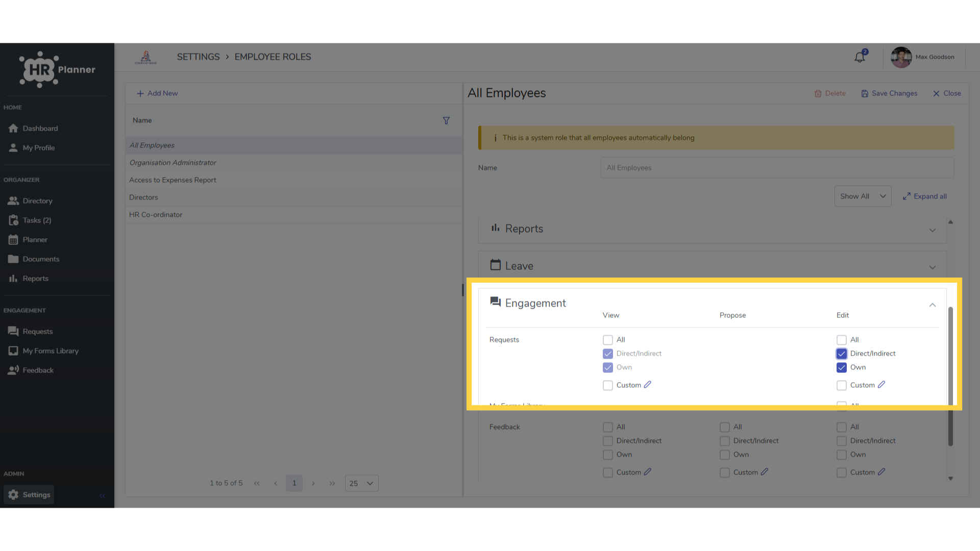Click Expand all sections
Screen dimensions: 980x551
click(924, 196)
